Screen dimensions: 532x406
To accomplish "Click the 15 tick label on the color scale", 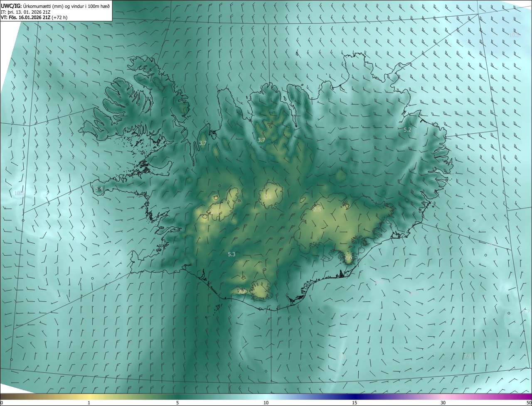I will tap(355, 403).
